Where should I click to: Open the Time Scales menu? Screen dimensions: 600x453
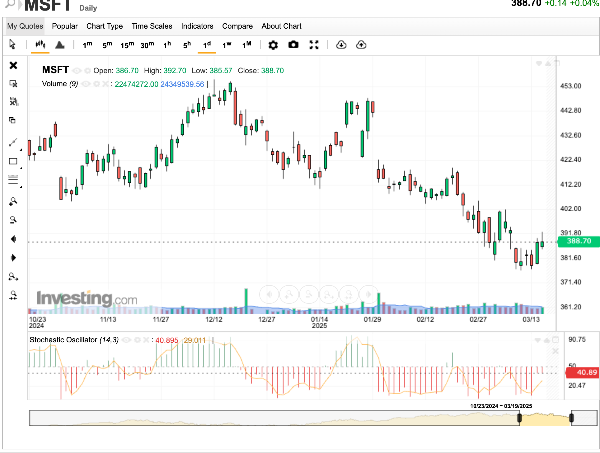[152, 26]
